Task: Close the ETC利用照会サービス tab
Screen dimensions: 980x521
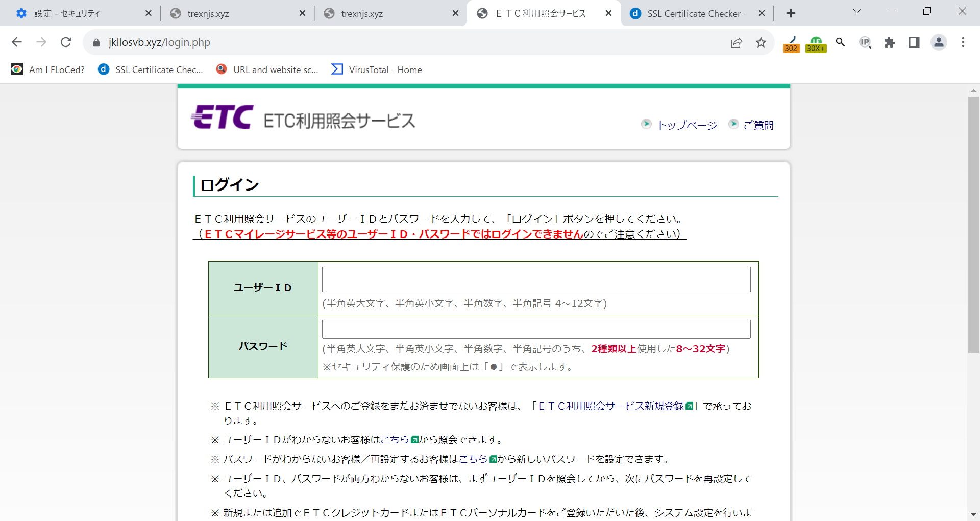Action: click(x=608, y=13)
